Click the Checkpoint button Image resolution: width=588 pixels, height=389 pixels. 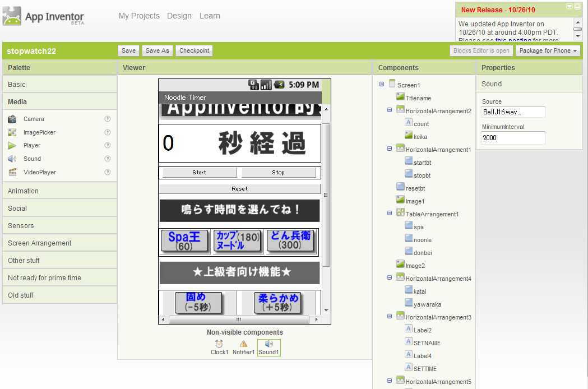tap(195, 50)
